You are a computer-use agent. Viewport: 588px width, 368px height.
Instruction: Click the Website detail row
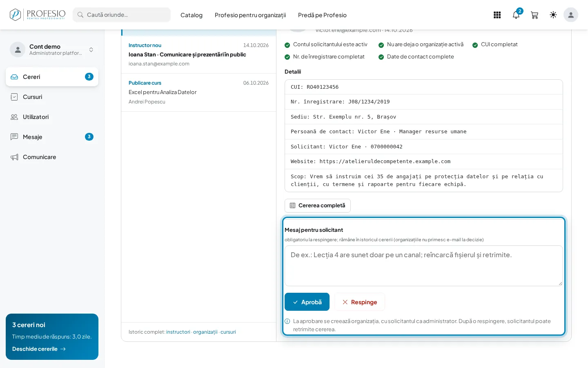point(424,162)
